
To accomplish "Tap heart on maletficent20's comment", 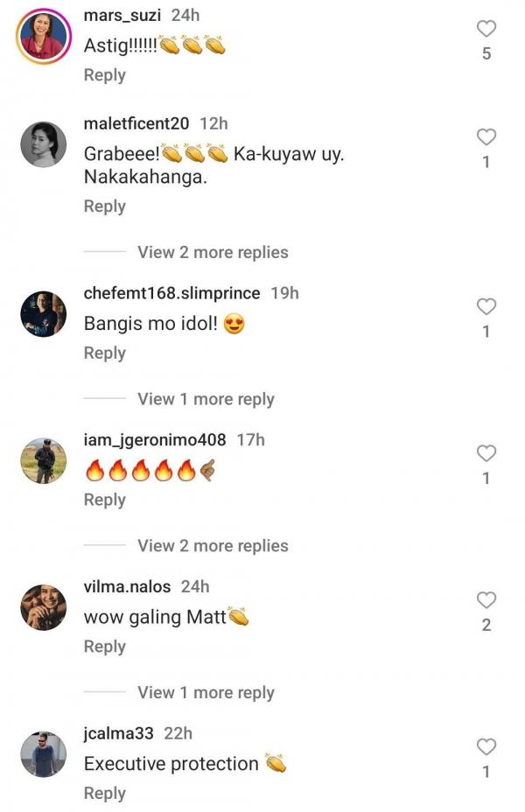I will (x=486, y=136).
